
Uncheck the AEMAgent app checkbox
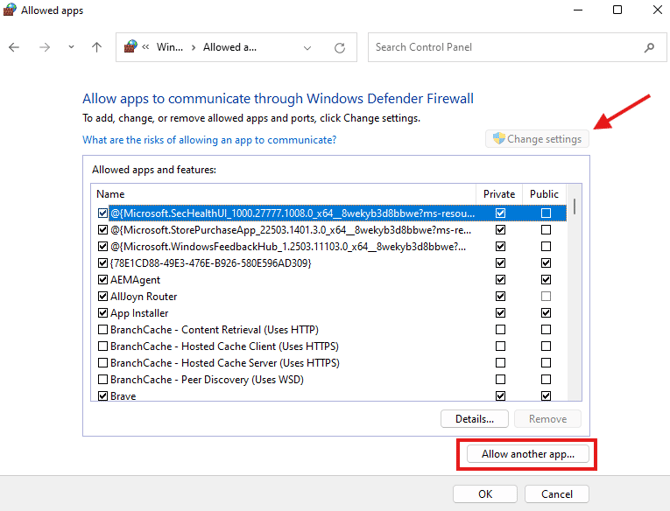pos(103,280)
